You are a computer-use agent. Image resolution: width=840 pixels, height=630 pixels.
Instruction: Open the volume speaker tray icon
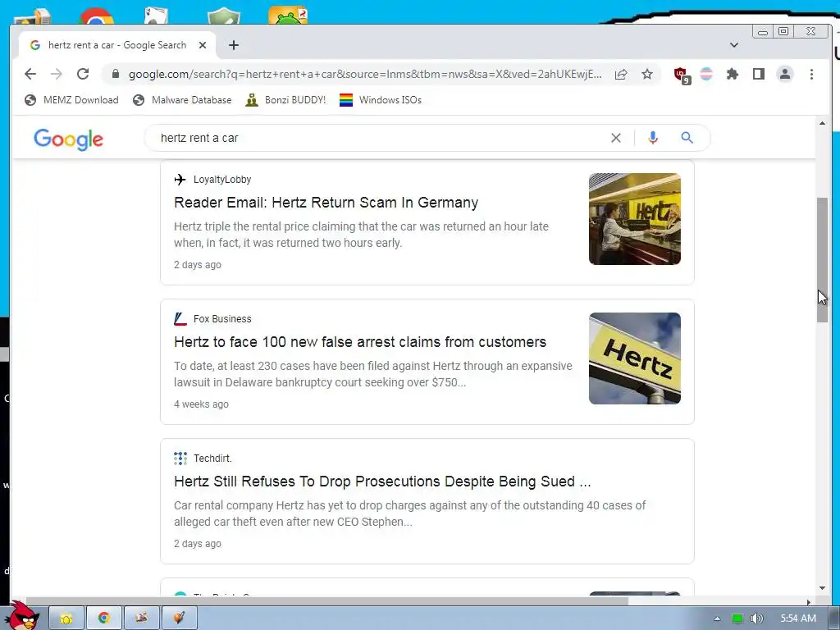click(756, 619)
